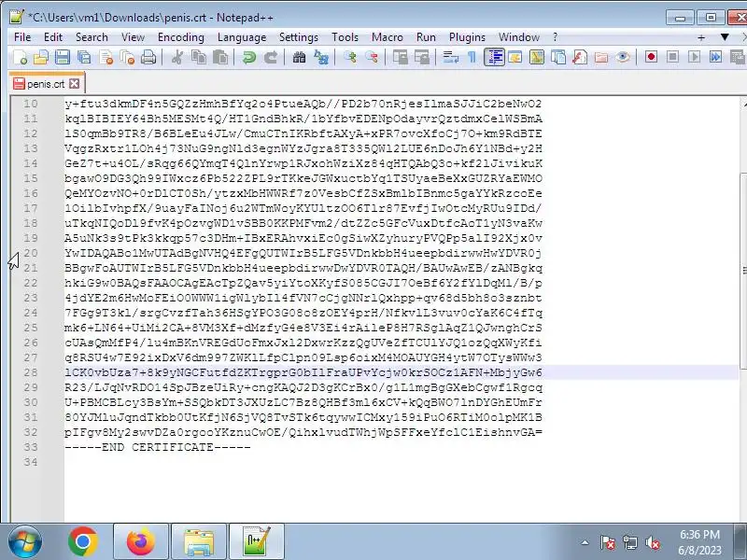Image resolution: width=747 pixels, height=560 pixels.
Task: Open the Function List icon
Action: click(579, 58)
